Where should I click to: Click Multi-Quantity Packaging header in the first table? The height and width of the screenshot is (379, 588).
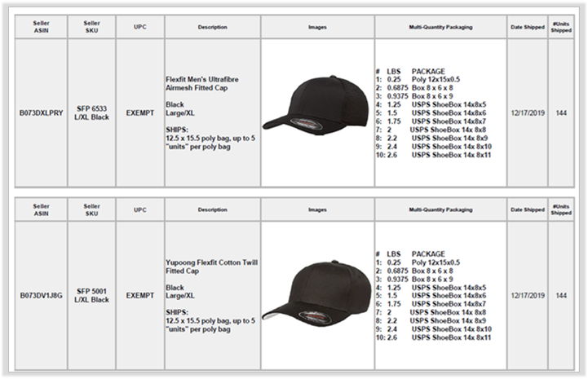tap(440, 27)
